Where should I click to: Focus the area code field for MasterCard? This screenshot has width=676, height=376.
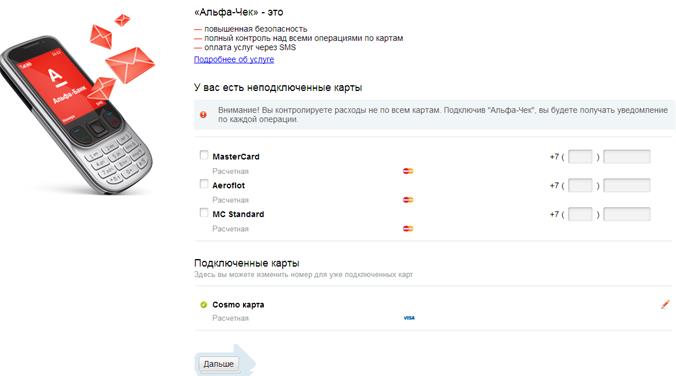point(580,157)
